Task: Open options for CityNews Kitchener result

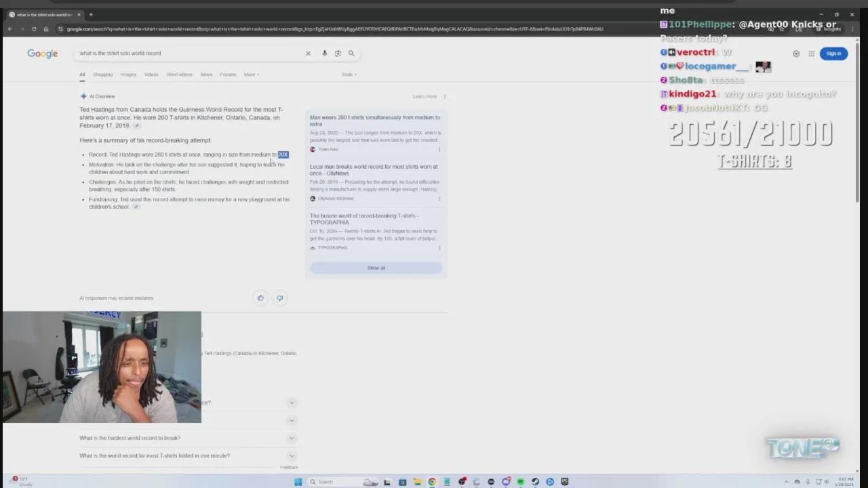Action: pyautogui.click(x=439, y=199)
